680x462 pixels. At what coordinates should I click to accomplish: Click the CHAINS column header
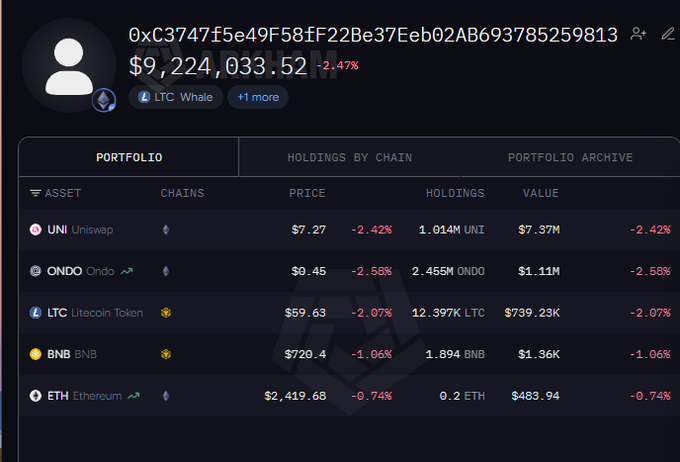pos(182,193)
